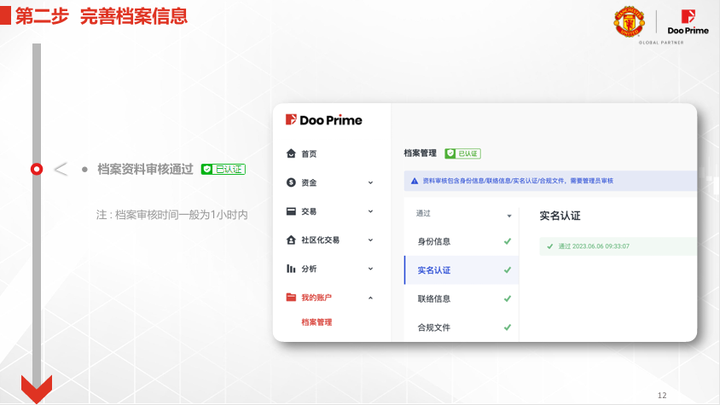Expand the 交易 menu chevron
Image resolution: width=720 pixels, height=405 pixels.
coord(371,212)
